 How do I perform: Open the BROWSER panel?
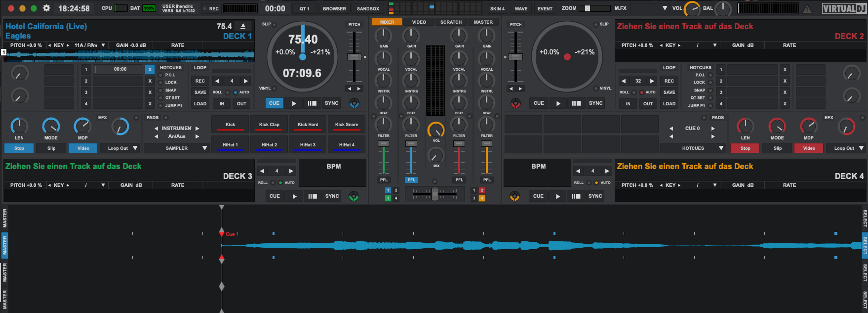click(335, 8)
